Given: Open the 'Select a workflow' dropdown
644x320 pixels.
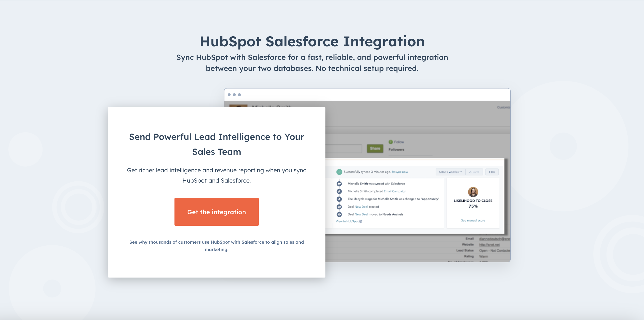Looking at the screenshot, I should 450,172.
